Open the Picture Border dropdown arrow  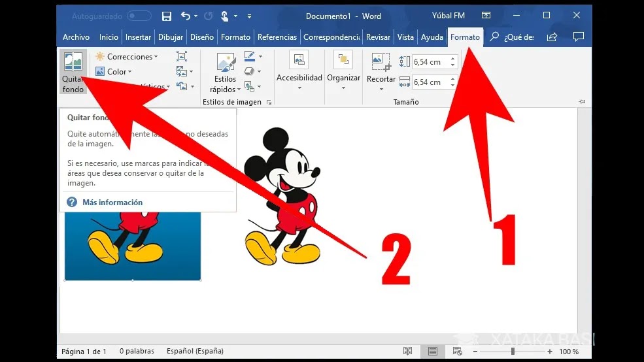coord(260,57)
